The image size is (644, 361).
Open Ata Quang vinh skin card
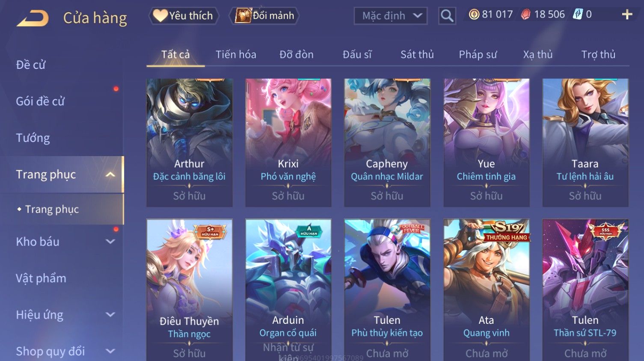tap(486, 290)
